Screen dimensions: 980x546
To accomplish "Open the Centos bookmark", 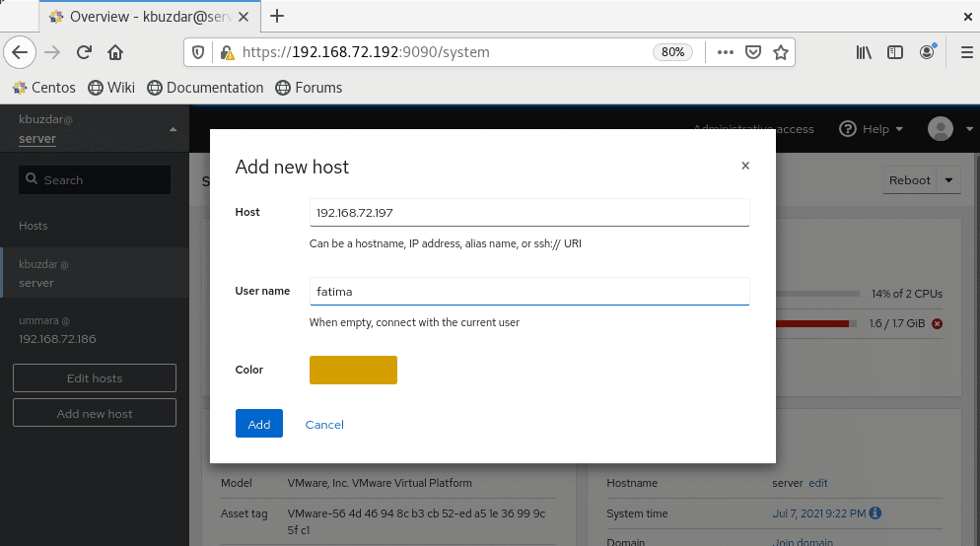I will pyautogui.click(x=44, y=88).
